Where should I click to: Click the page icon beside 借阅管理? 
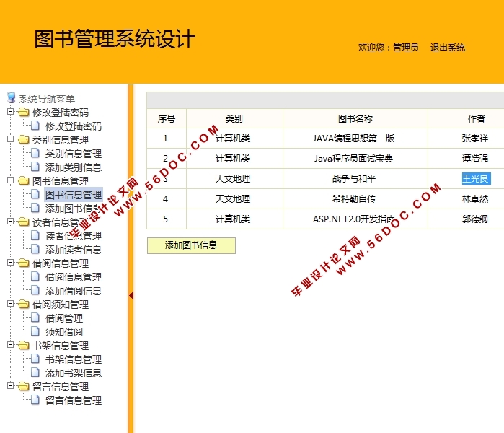(35, 318)
